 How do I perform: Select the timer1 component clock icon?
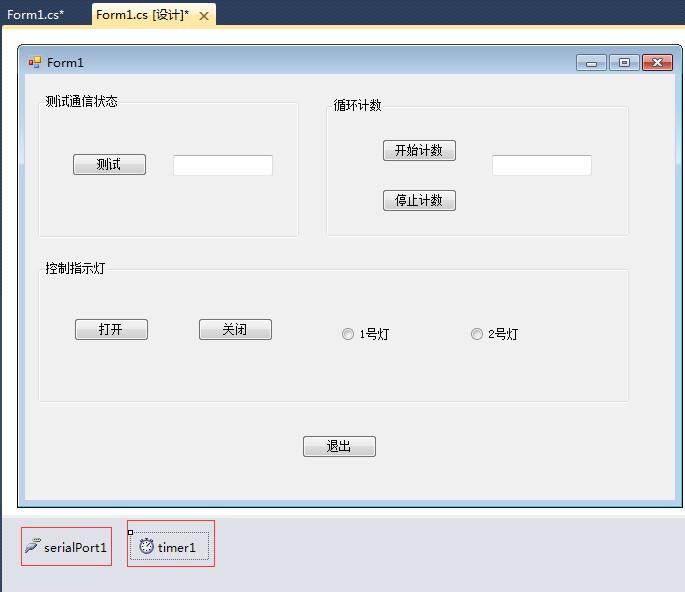pyautogui.click(x=147, y=546)
